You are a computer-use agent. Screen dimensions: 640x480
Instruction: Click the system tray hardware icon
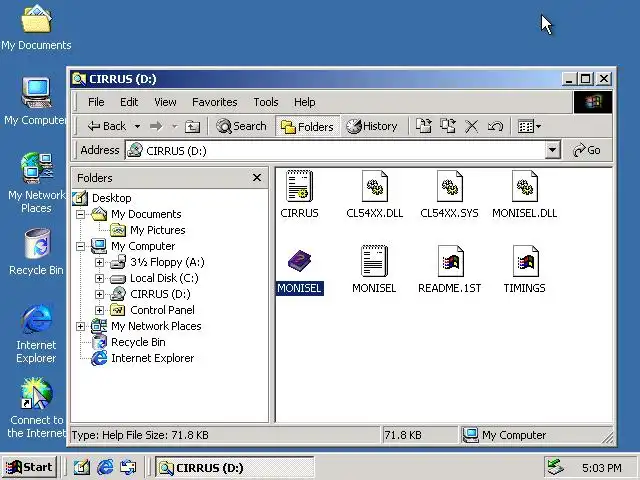tap(555, 467)
